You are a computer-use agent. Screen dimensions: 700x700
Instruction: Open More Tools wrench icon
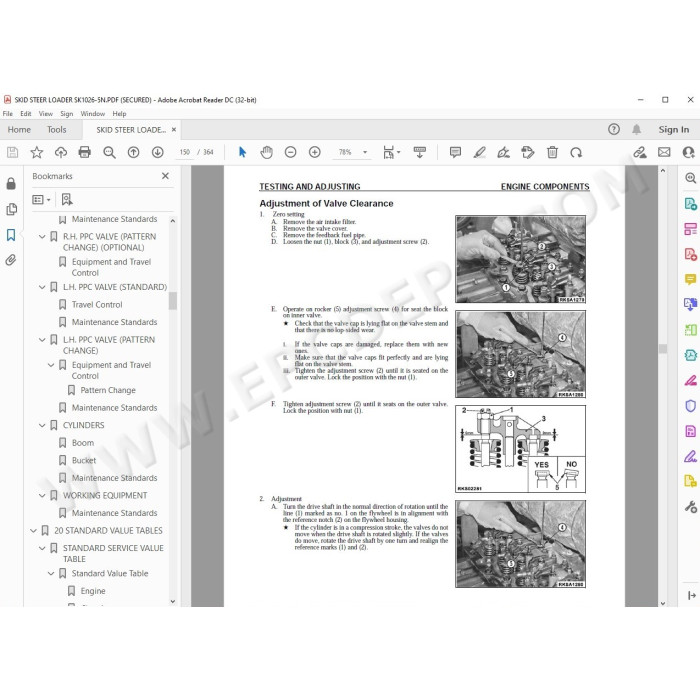(690, 507)
